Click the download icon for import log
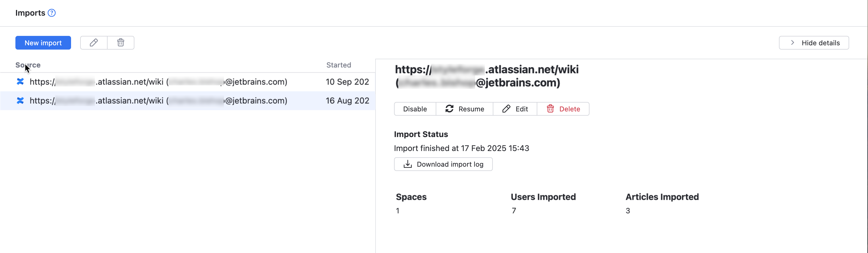This screenshot has width=868, height=253. pyautogui.click(x=407, y=164)
